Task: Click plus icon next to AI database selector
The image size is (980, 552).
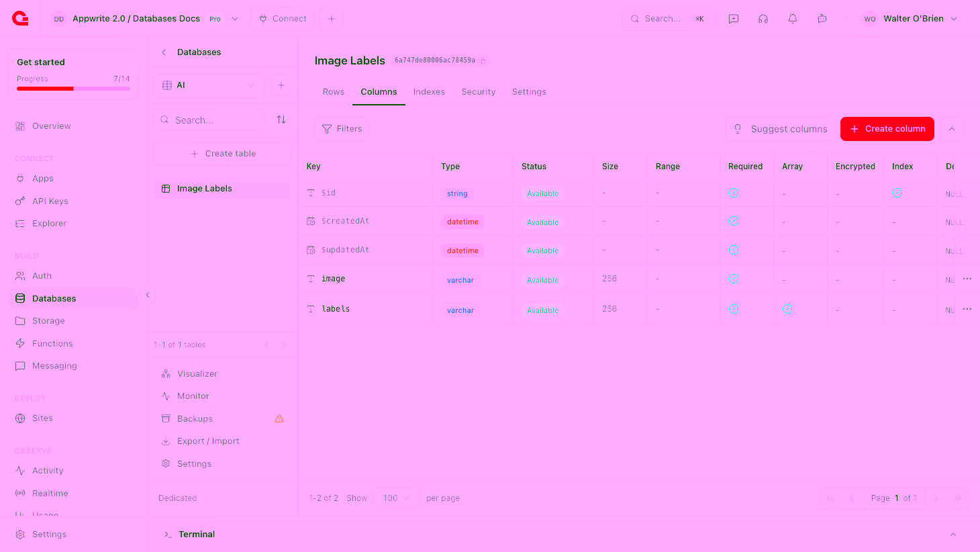Action: (281, 85)
